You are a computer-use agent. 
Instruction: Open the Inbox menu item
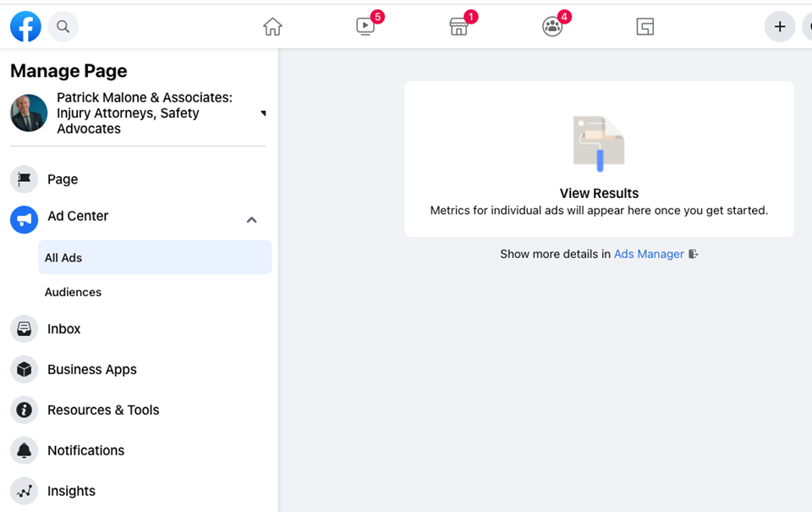point(64,329)
